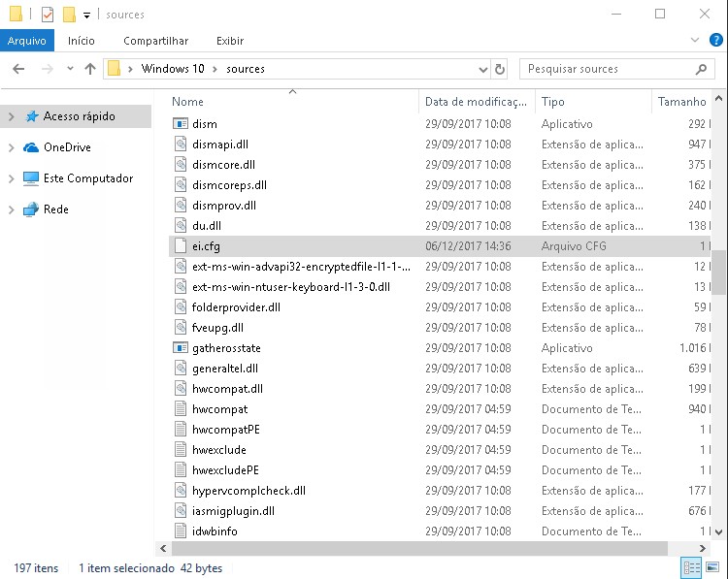Open the recent locations dropdown
The height and width of the screenshot is (579, 728).
tap(70, 69)
